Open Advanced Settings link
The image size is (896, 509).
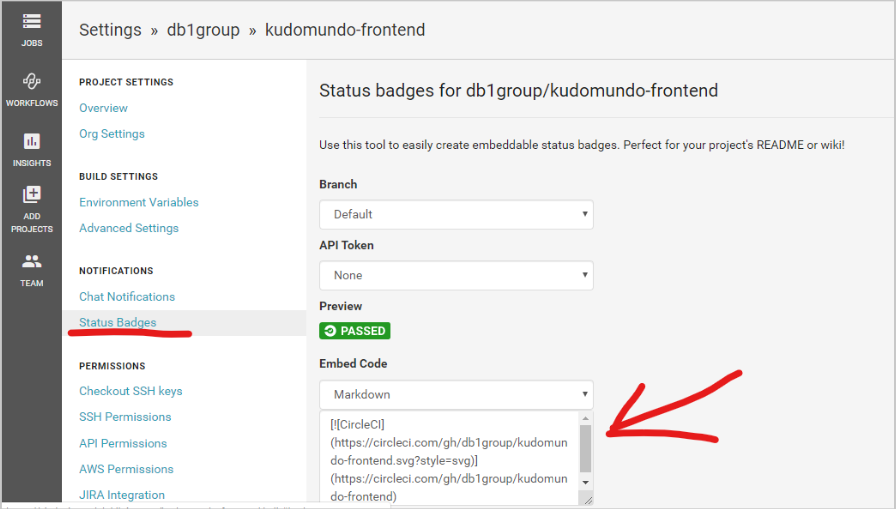click(129, 228)
